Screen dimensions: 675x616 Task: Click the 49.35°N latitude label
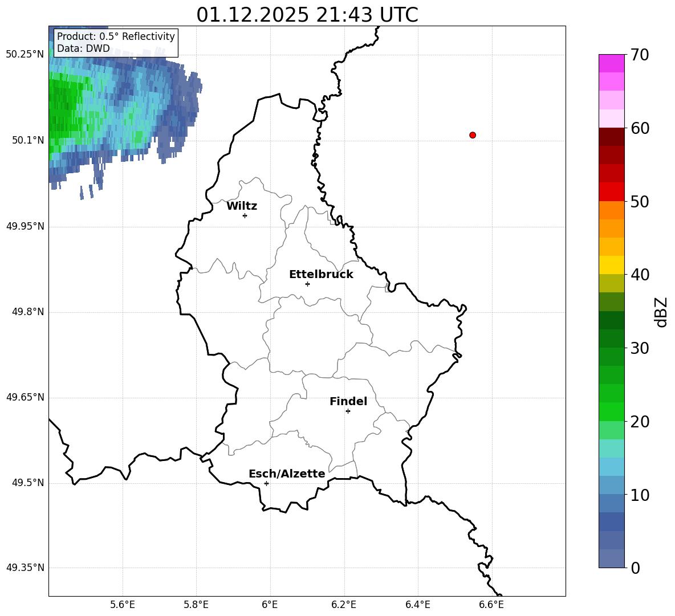(x=25, y=568)
